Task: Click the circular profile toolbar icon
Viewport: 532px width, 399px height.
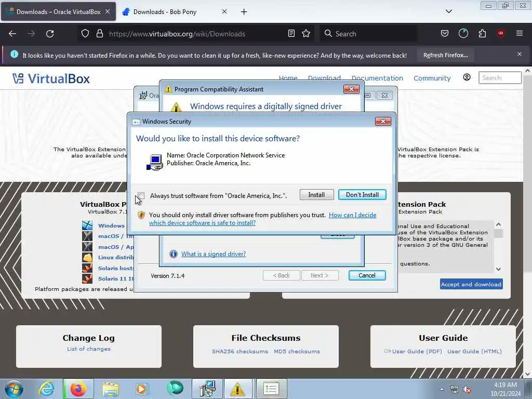Action: pyautogui.click(x=463, y=33)
